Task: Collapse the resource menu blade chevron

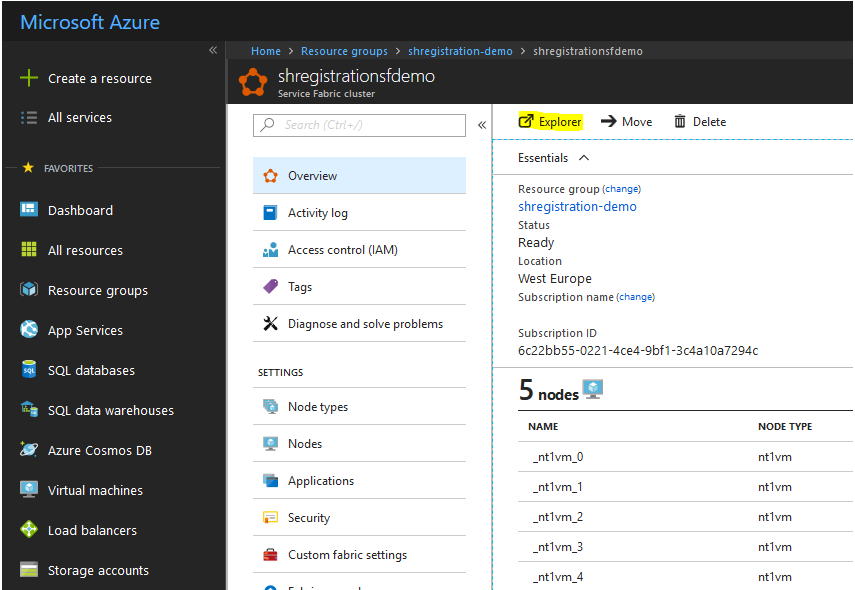Action: point(482,125)
